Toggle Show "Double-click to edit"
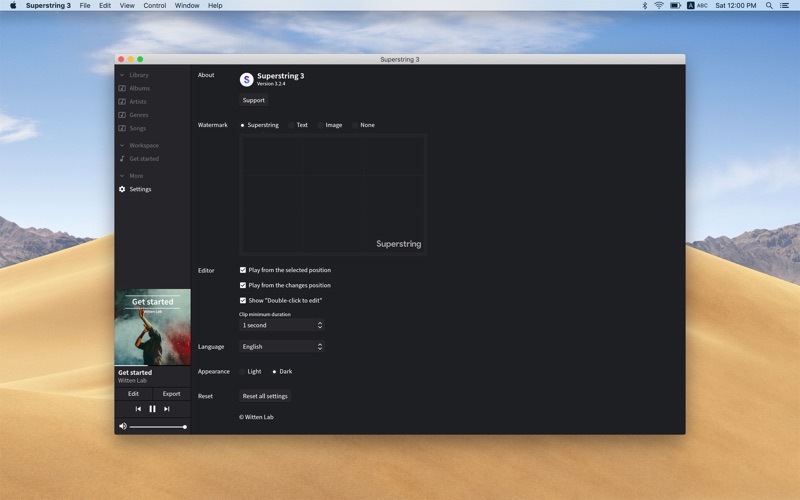 tap(243, 301)
